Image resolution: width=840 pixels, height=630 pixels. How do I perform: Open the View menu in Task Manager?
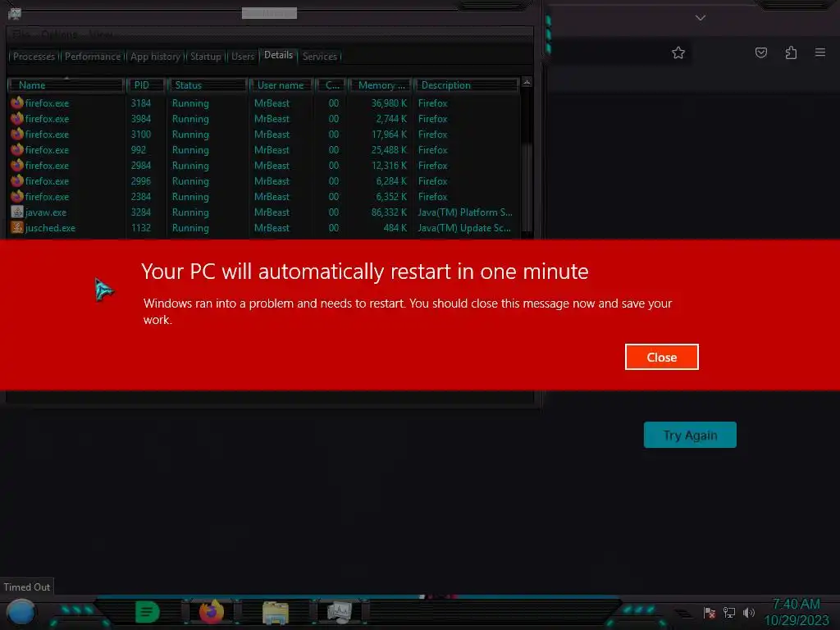(101, 34)
